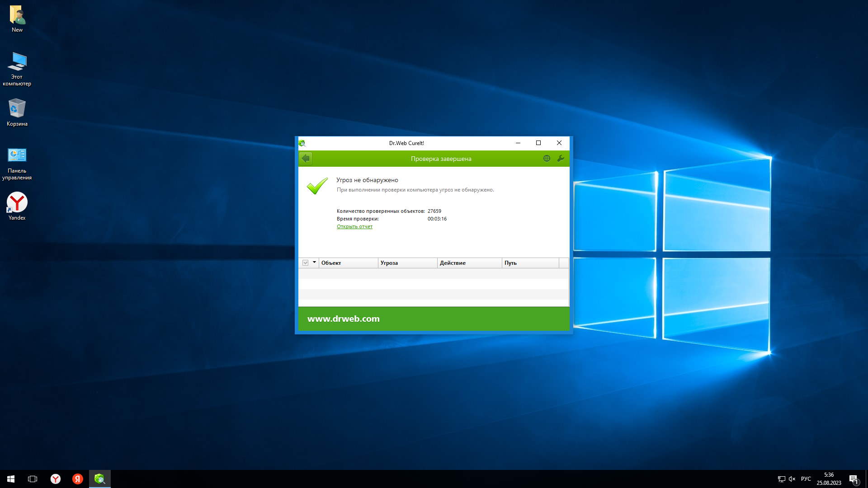
Task: Launch Yandex Browser from taskbar
Action: click(55, 479)
